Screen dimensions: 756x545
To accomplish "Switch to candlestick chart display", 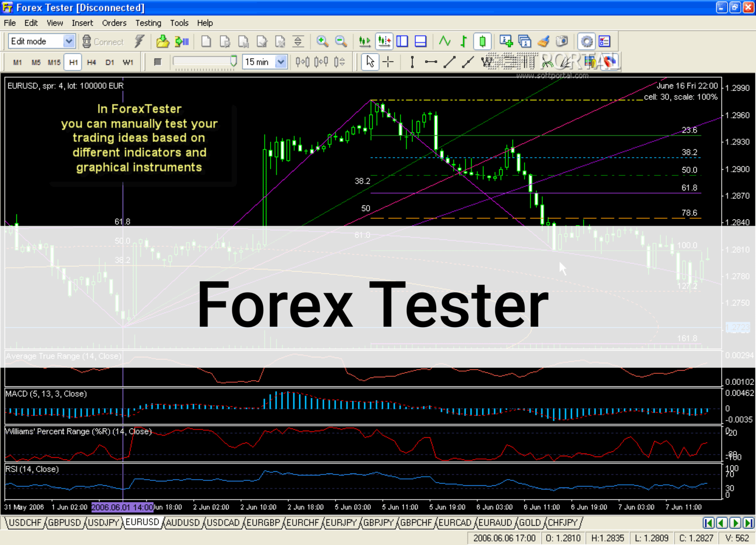I will click(482, 42).
